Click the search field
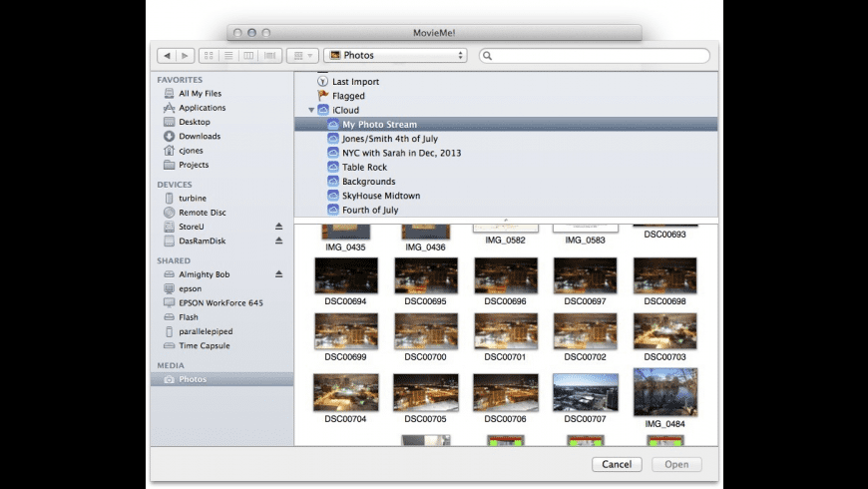The height and width of the screenshot is (489, 868). click(x=597, y=56)
